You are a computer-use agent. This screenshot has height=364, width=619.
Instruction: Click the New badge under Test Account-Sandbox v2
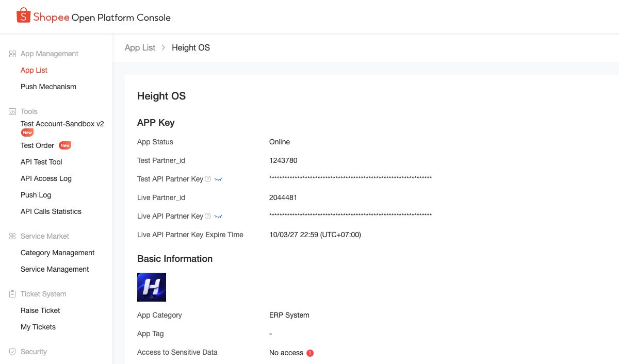pos(27,133)
